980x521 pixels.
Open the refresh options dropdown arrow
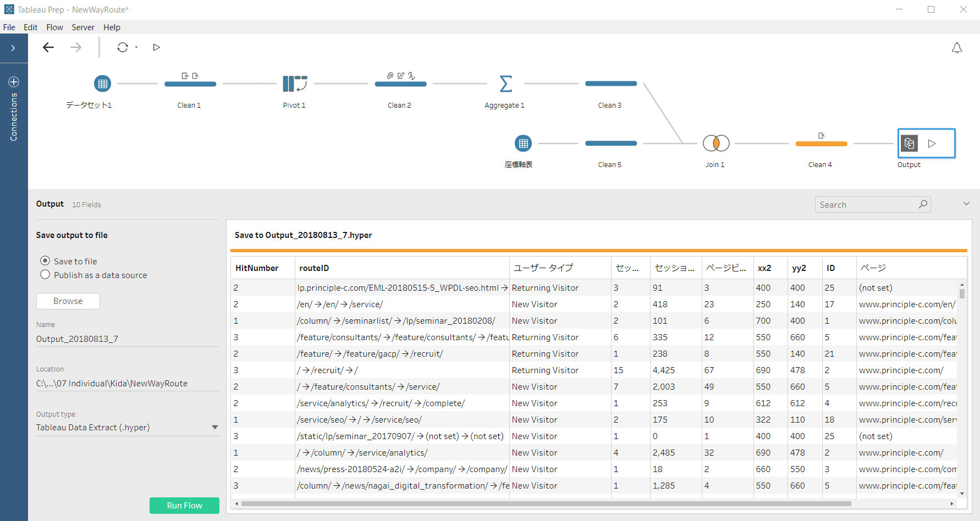pyautogui.click(x=136, y=47)
